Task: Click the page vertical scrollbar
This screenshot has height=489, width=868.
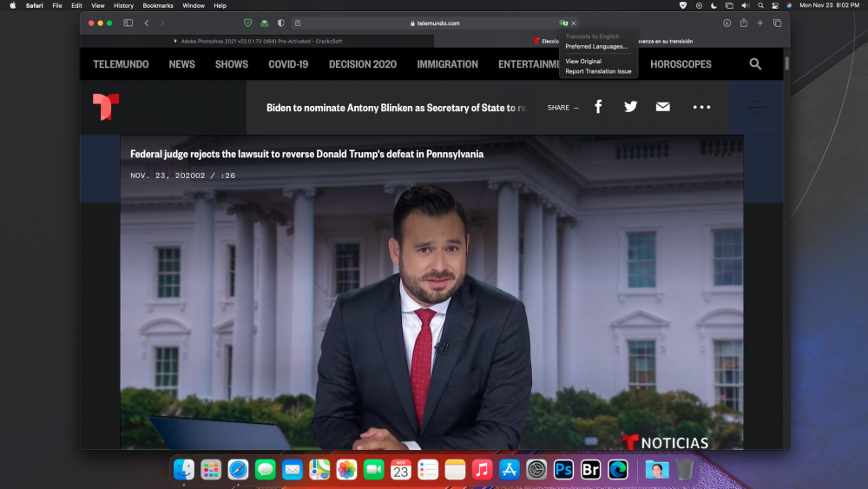Action: click(786, 63)
